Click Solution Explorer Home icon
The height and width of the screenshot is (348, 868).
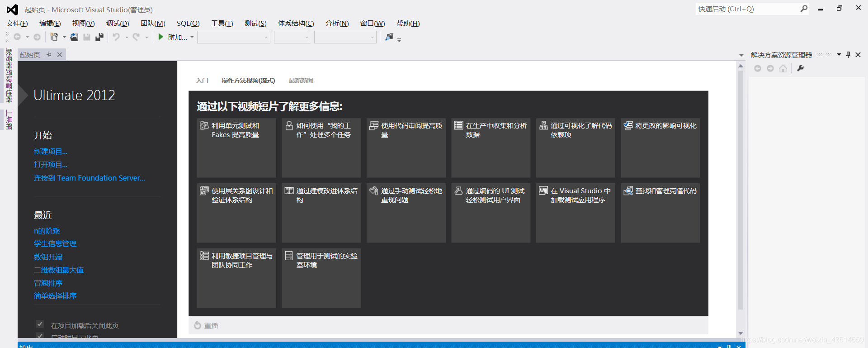coord(783,68)
